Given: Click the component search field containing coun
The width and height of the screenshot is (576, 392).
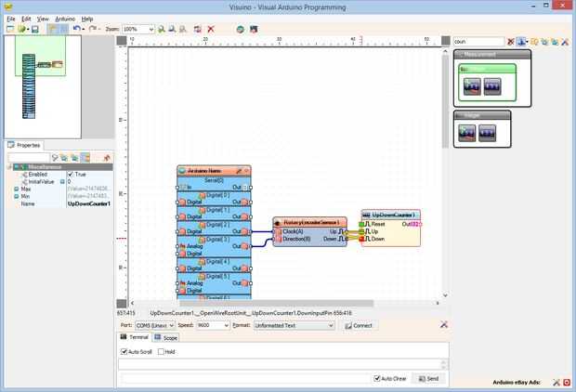Looking at the screenshot, I should [478, 42].
